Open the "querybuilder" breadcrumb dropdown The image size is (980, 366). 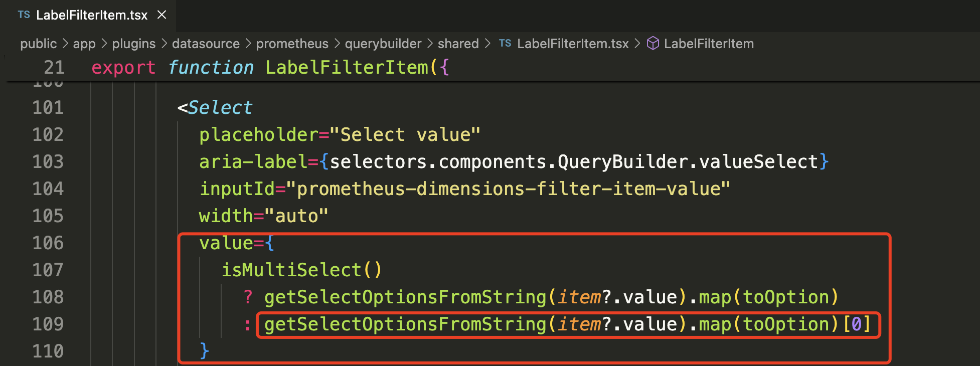pos(383,44)
